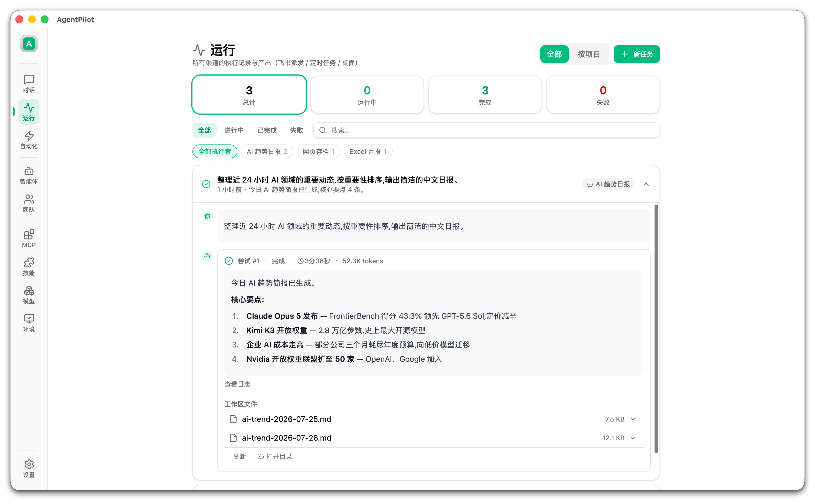Expand ai-trend-2026-07-26.md file preview chevron
Screen dimensions: 815x504
click(633, 438)
